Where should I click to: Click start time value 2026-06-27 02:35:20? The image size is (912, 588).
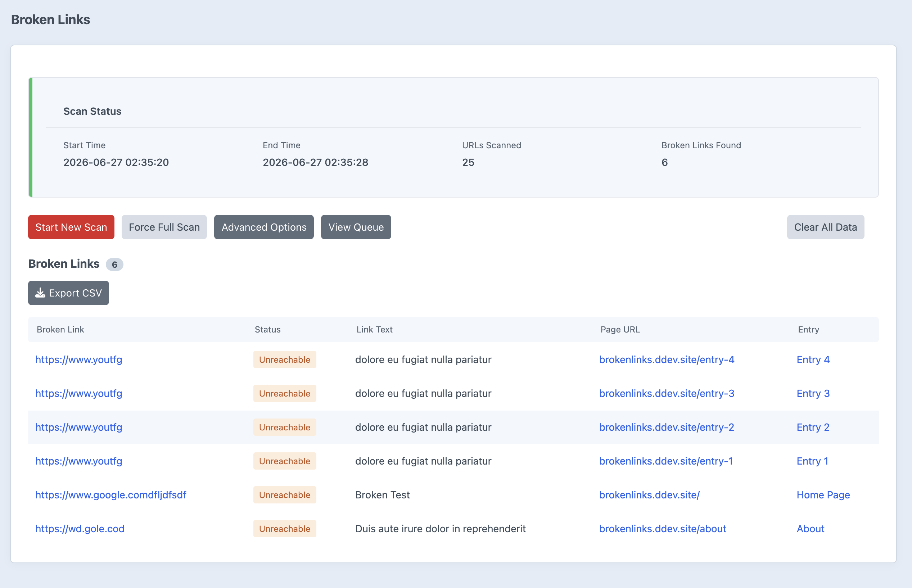tap(116, 162)
